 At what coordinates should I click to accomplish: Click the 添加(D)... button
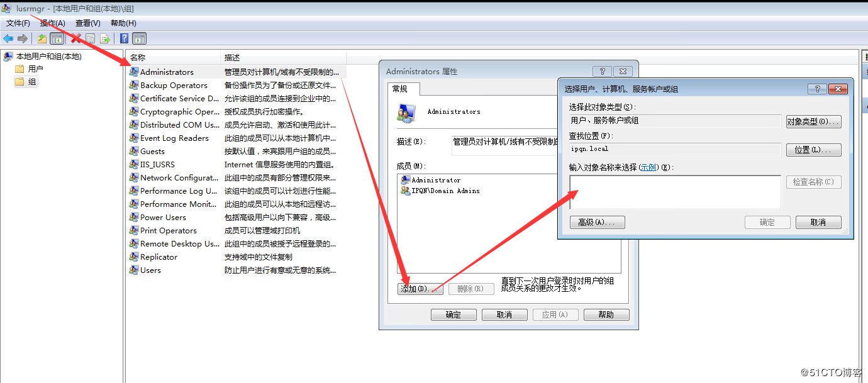click(421, 289)
